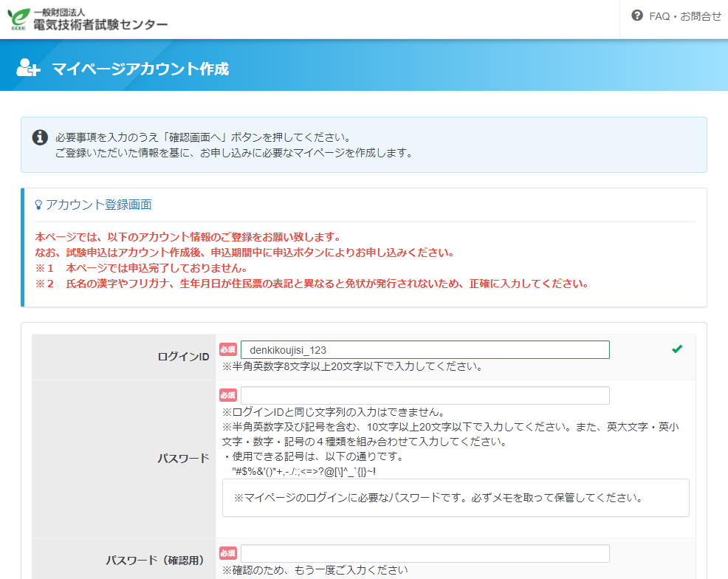Focus the パスワード input field
Screen dimensions: 728x579
coord(425,395)
